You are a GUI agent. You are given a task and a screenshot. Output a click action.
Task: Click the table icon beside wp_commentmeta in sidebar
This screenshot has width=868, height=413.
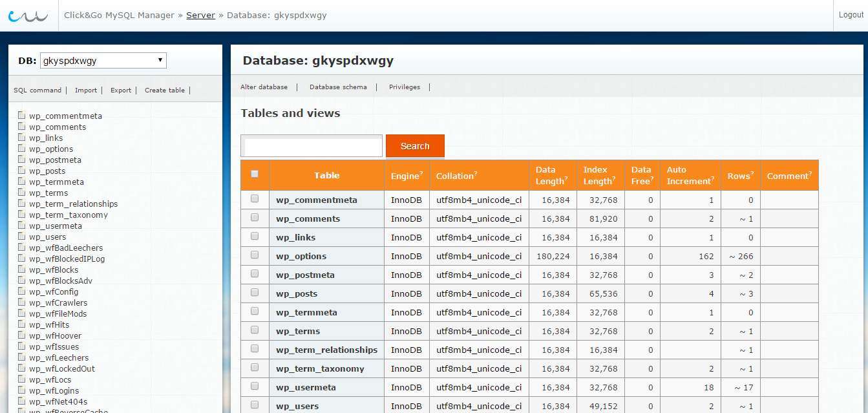(x=22, y=116)
